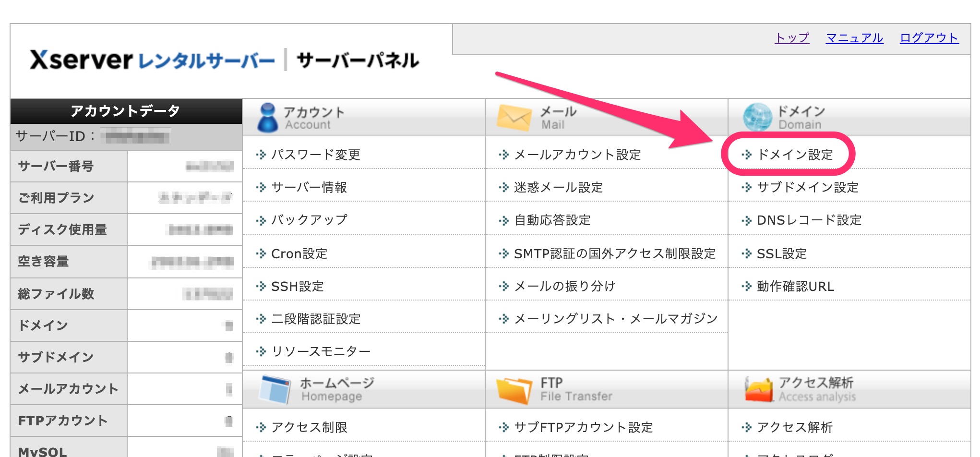The height and width of the screenshot is (457, 980).
Task: Click the Homepage window icon
Action: [275, 389]
